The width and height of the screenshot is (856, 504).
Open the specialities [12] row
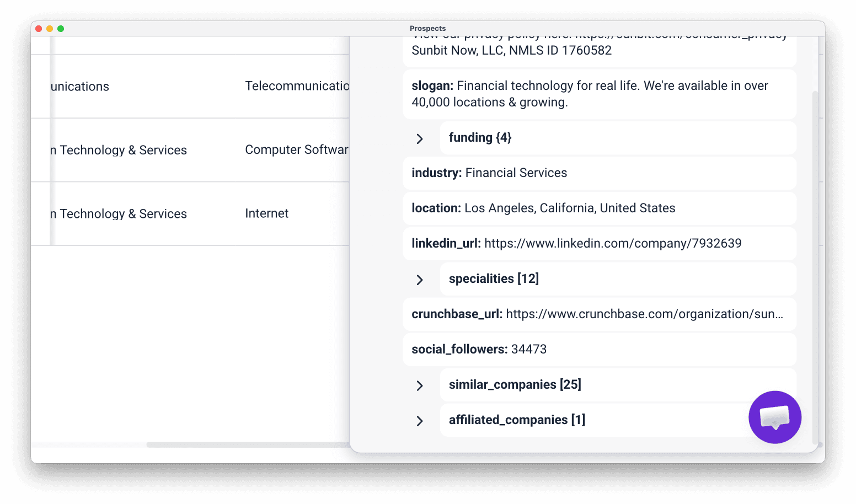[x=618, y=279]
